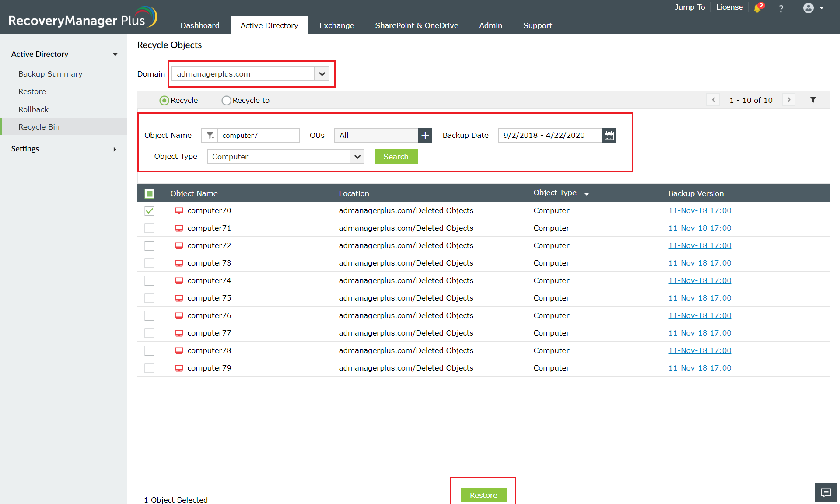Open Rollback in the sidebar

tap(33, 109)
